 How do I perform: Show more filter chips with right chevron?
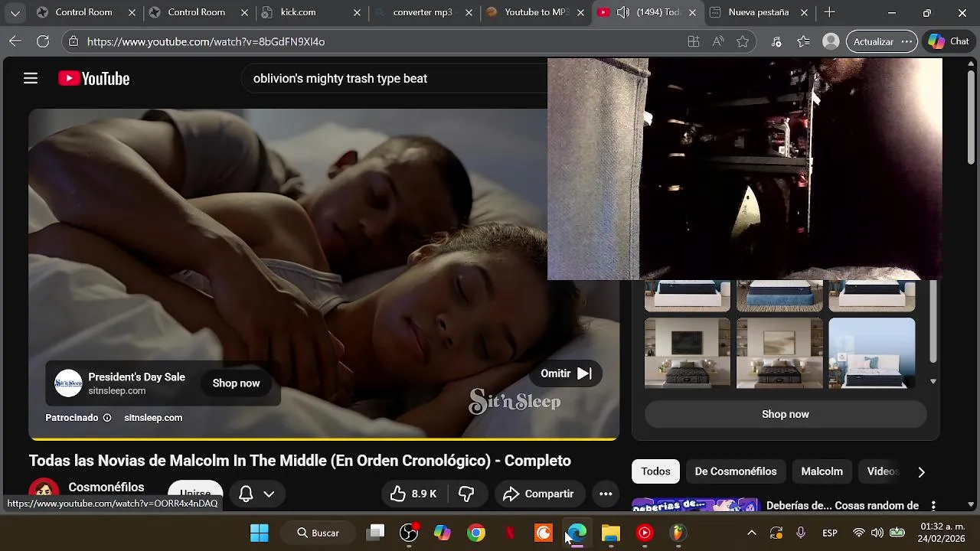tap(921, 472)
